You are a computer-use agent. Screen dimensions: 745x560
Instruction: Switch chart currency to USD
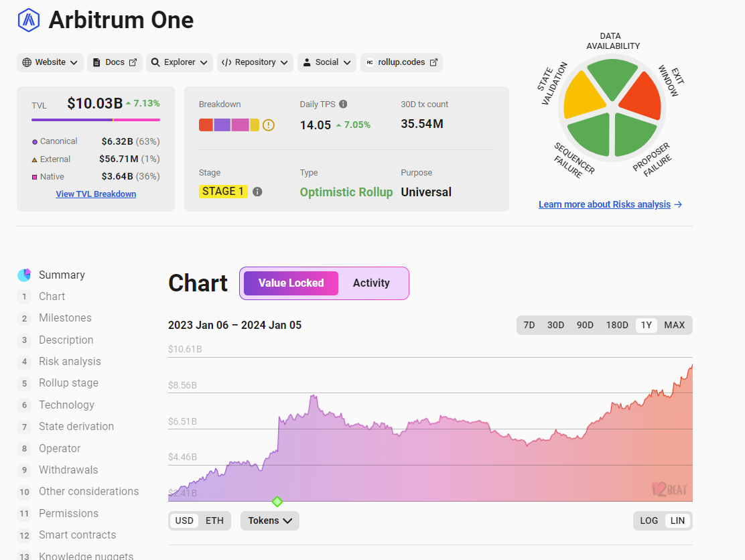point(184,520)
